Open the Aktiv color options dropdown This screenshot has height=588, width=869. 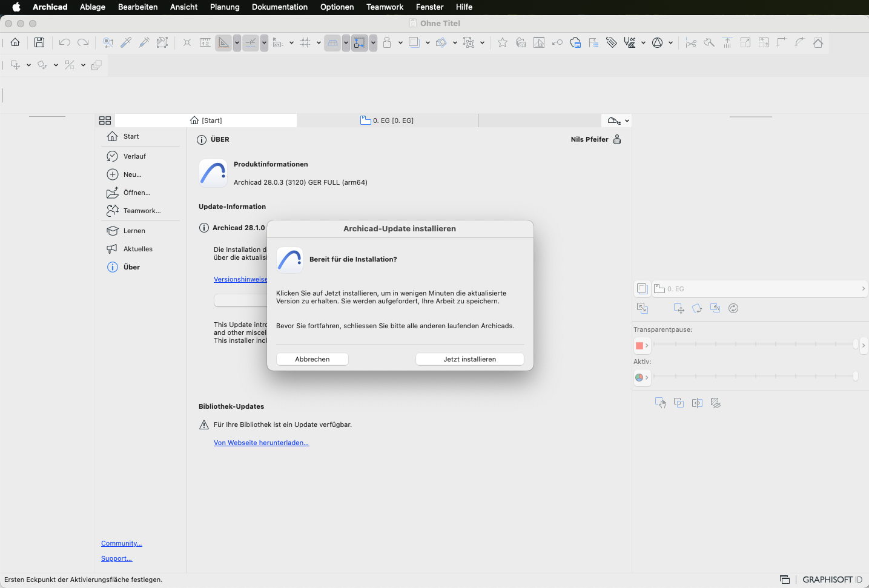(642, 377)
